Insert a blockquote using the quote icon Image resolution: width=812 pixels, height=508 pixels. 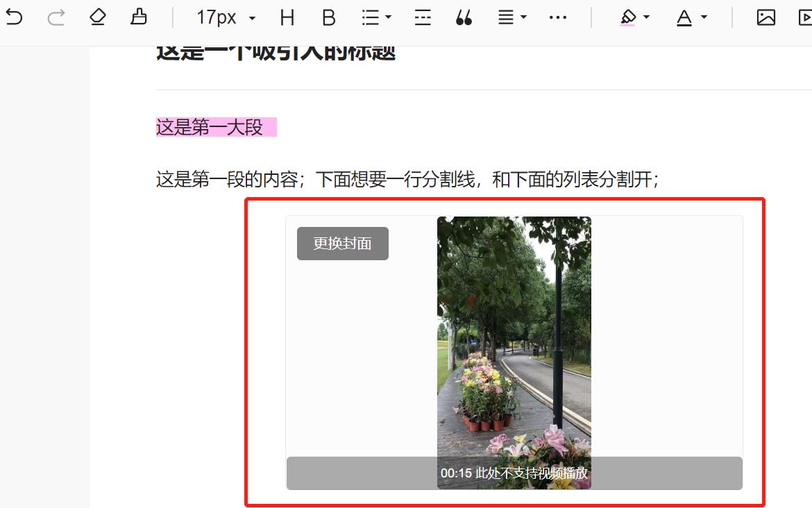(464, 17)
